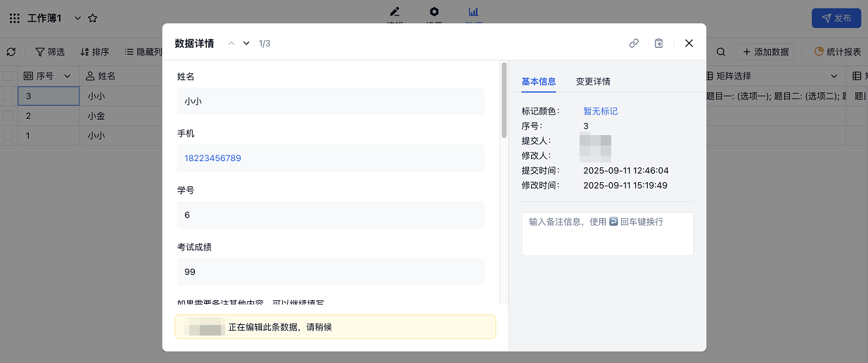This screenshot has height=363, width=868.
Task: Expand the 工作簿1 title dropdown
Action: pos(77,18)
